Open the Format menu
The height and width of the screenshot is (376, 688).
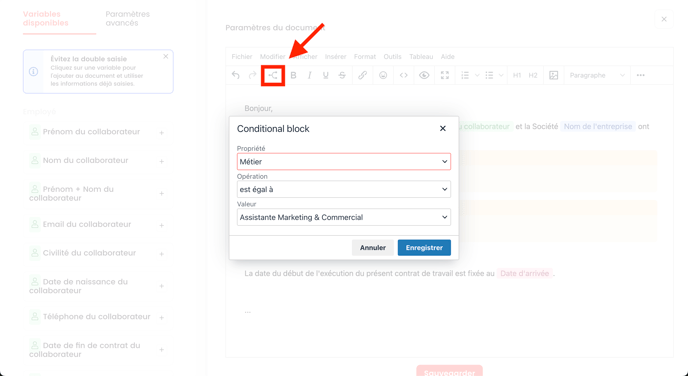pyautogui.click(x=365, y=57)
